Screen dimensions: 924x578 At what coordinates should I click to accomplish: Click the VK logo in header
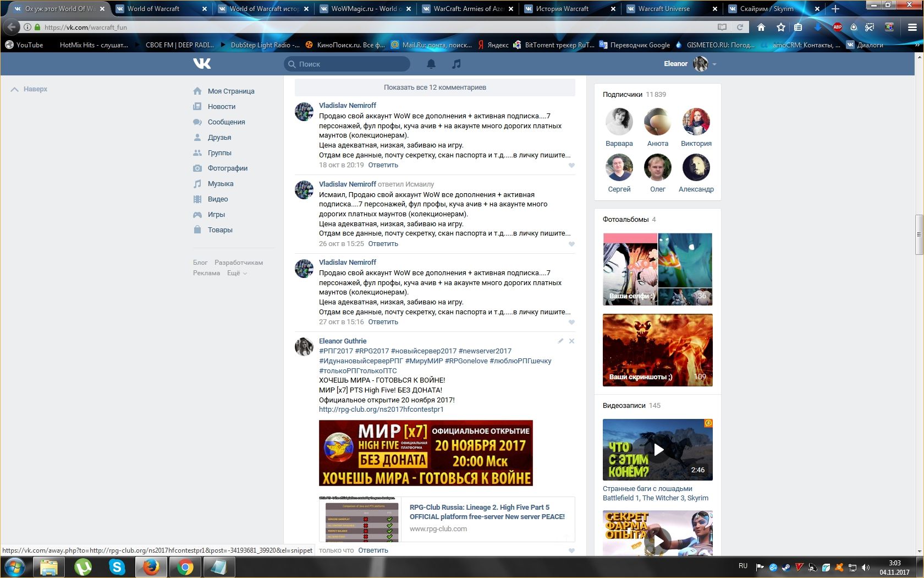click(x=202, y=64)
